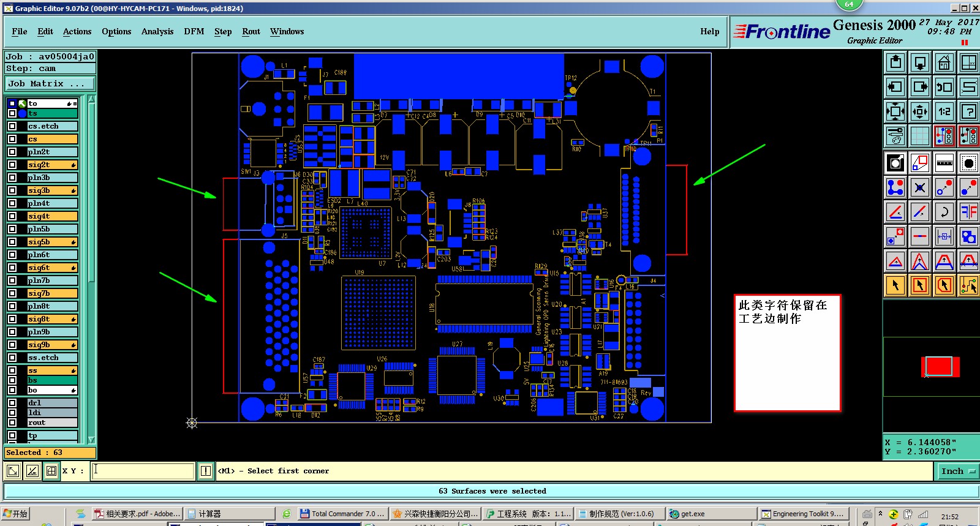Viewport: 980px width, 526px height.
Task: Click the X Y coordinate input field
Action: 143,471
